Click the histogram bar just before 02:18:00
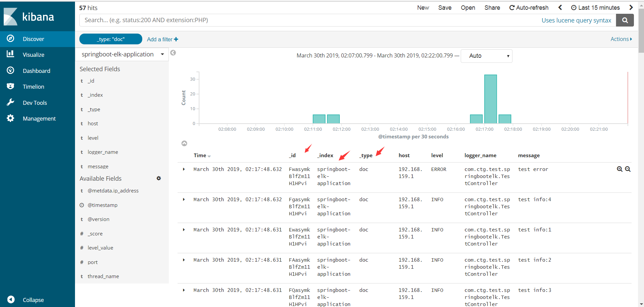This screenshot has height=307, width=644. [505, 119]
